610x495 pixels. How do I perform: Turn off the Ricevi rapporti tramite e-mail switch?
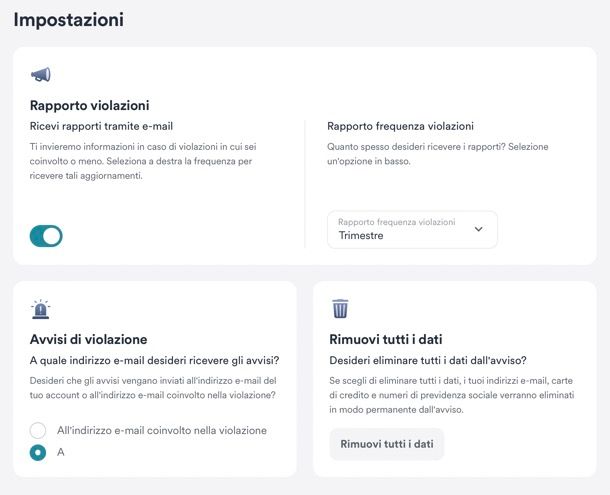pos(46,236)
